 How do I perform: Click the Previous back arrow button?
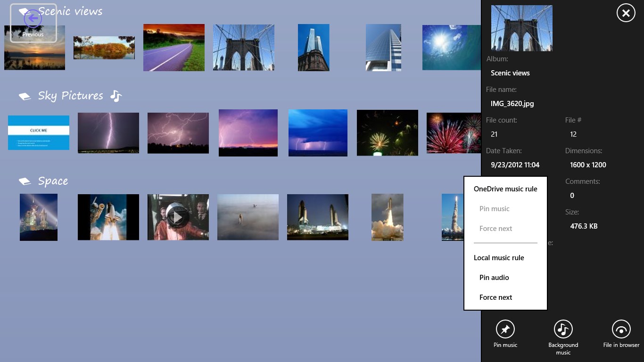tap(33, 19)
